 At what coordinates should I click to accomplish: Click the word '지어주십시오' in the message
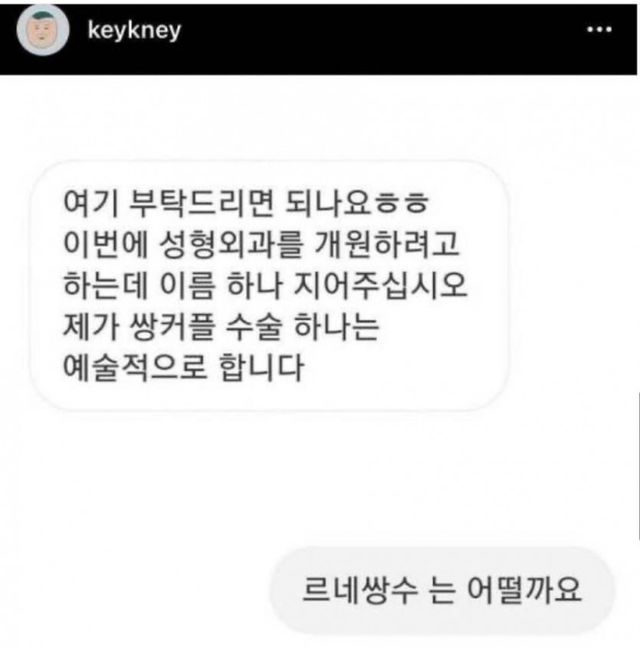pyautogui.click(x=380, y=285)
